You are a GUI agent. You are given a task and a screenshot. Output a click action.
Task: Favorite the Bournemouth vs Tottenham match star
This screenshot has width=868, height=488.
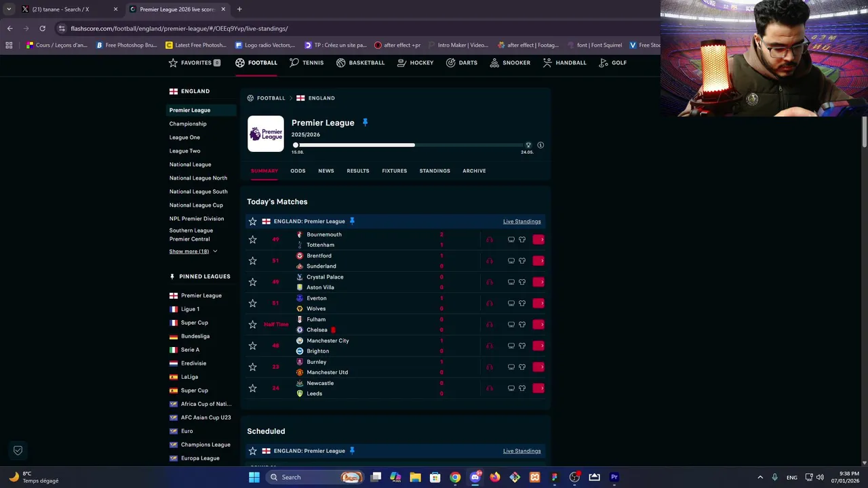pos(252,239)
